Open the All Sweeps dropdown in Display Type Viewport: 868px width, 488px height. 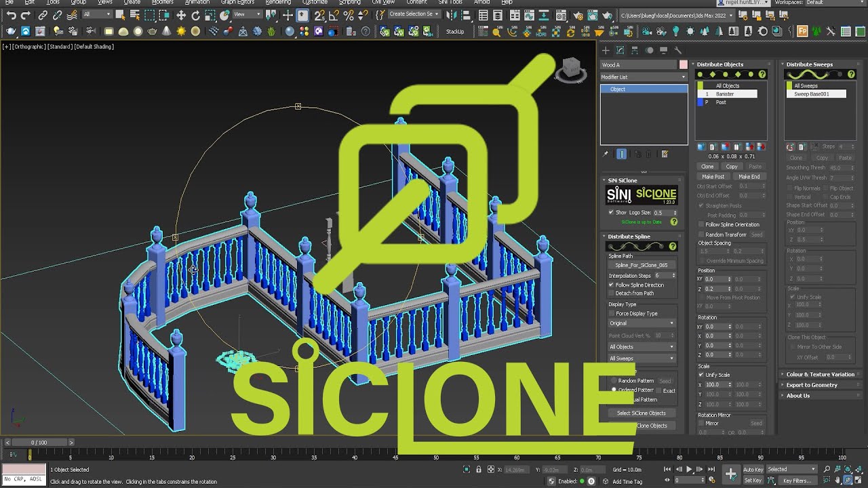click(x=642, y=359)
